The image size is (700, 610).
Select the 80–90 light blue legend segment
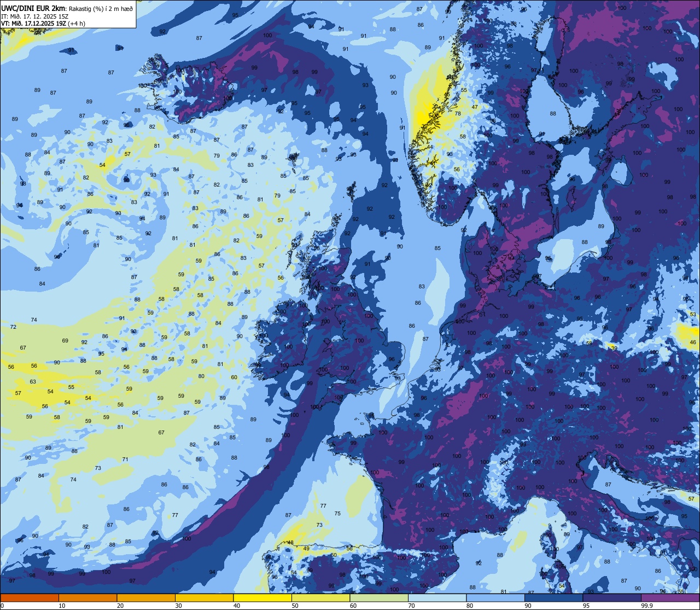495,597
